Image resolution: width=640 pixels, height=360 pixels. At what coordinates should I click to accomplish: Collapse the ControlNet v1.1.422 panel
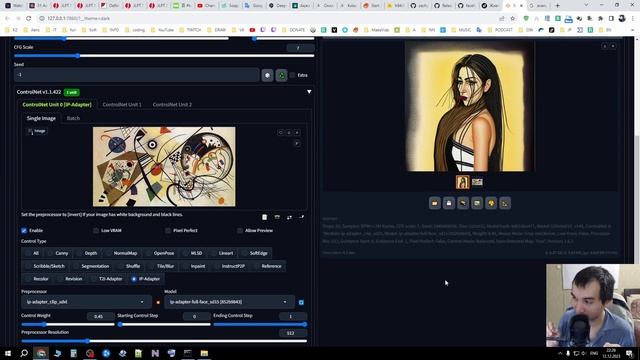click(x=309, y=92)
